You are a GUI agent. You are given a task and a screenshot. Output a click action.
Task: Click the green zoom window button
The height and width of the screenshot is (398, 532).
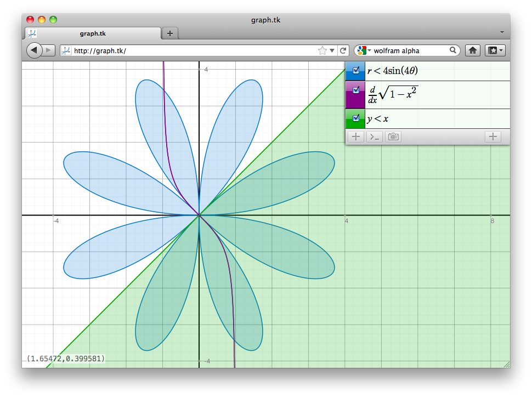53,20
